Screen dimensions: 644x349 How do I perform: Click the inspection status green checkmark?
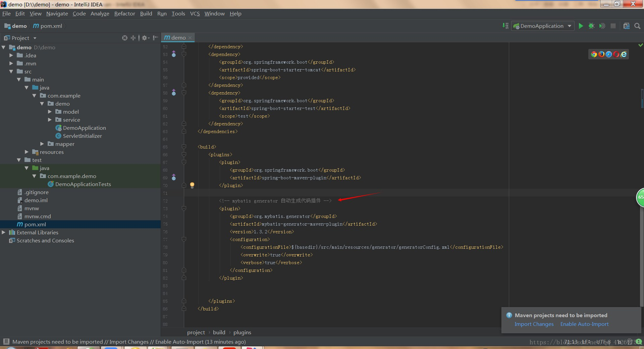(641, 45)
